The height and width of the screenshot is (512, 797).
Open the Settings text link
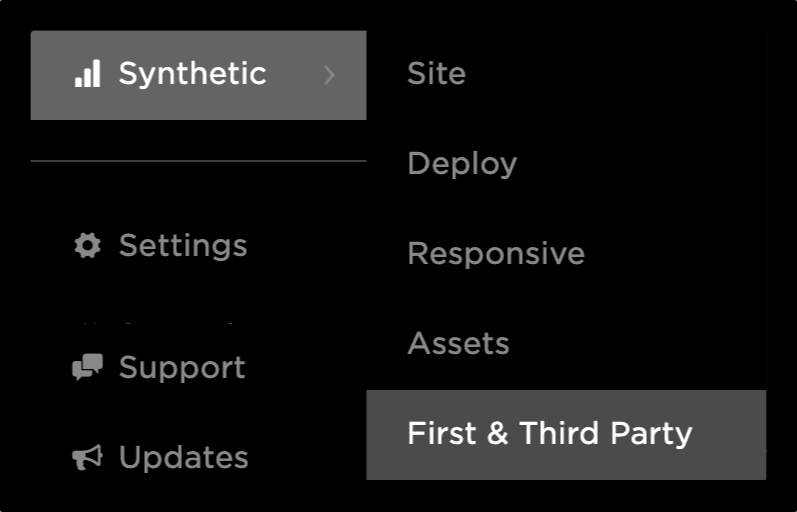[x=183, y=246]
